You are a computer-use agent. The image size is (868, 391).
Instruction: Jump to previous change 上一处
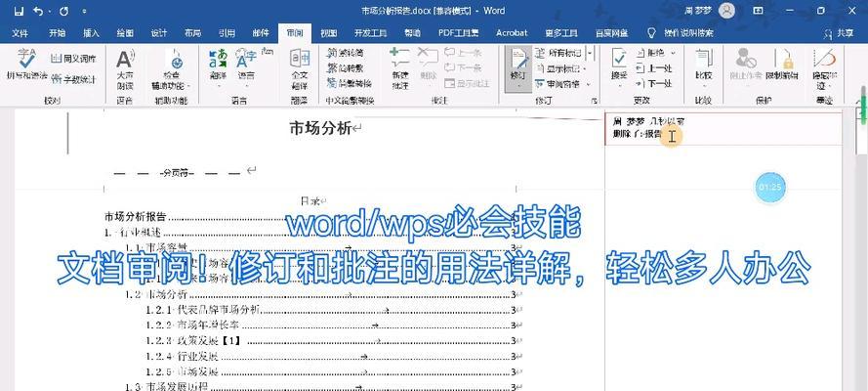653,68
